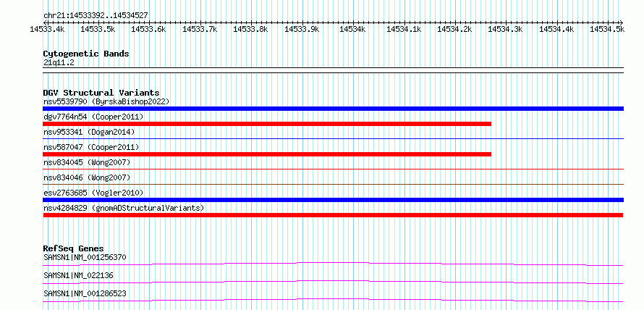Click the 14534.5k ruler tick label

tap(607, 29)
